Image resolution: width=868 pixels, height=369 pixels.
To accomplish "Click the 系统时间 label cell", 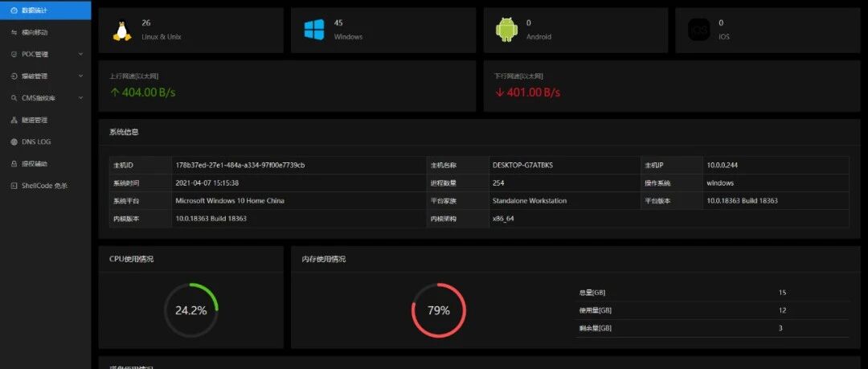I will pos(141,182).
